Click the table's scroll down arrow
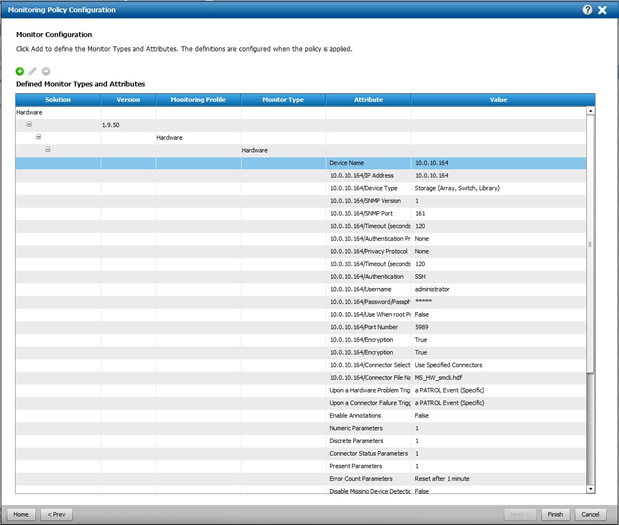 tap(590, 489)
